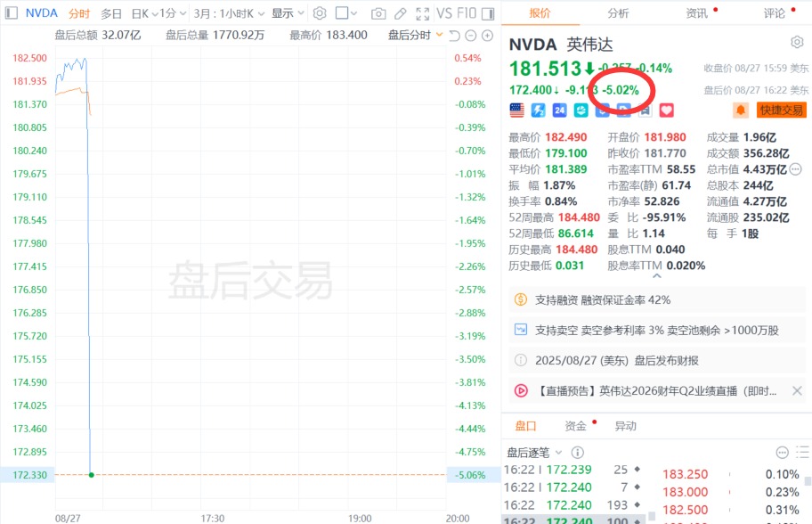The height and width of the screenshot is (524, 812).
Task: Click the 182.500 ask price row
Action: [731, 510]
